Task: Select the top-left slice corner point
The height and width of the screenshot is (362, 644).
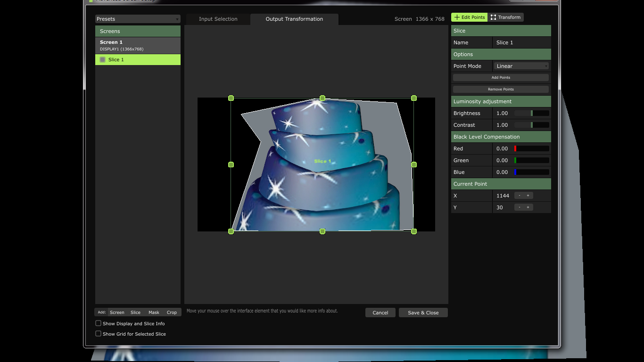Action: coord(231,98)
